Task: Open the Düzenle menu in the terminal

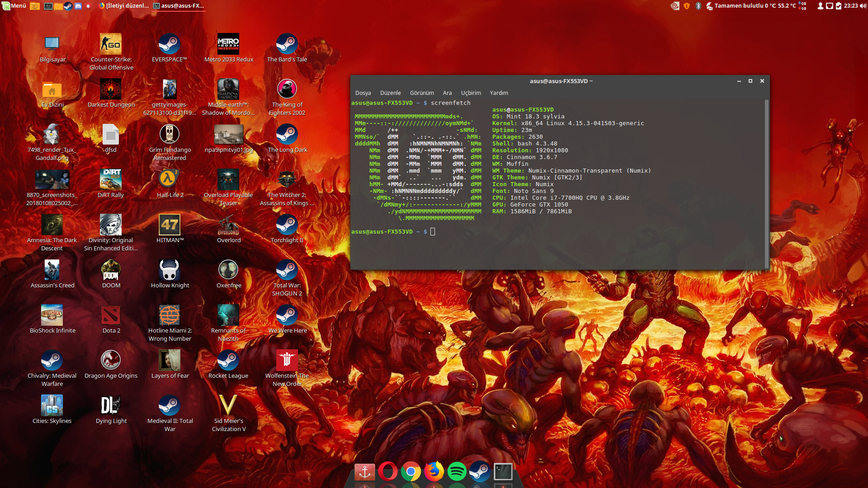Action: pos(390,93)
